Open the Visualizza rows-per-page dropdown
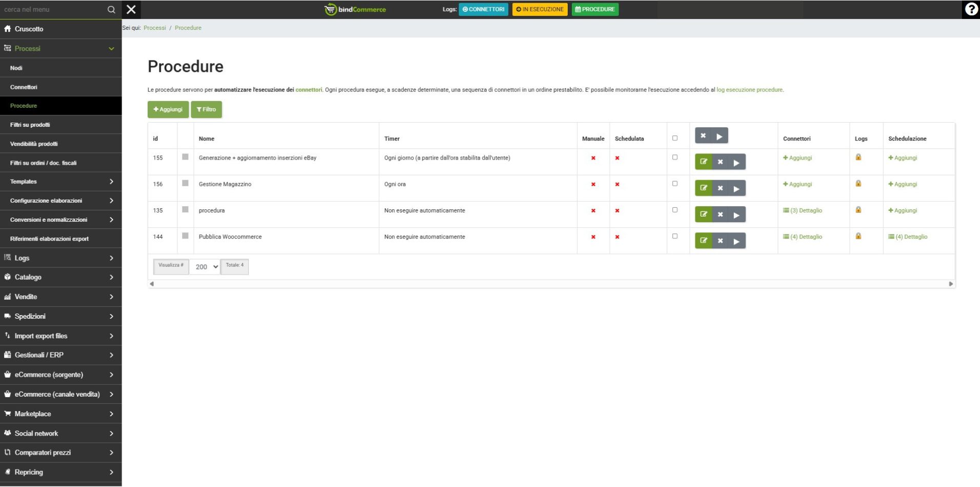 click(x=206, y=267)
